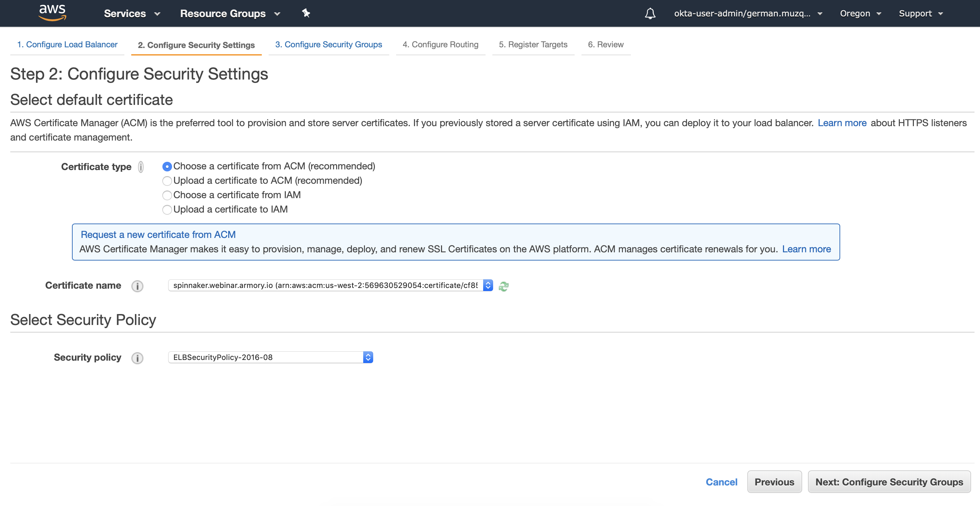Go to Configure Load Balancer step tab

coord(67,45)
